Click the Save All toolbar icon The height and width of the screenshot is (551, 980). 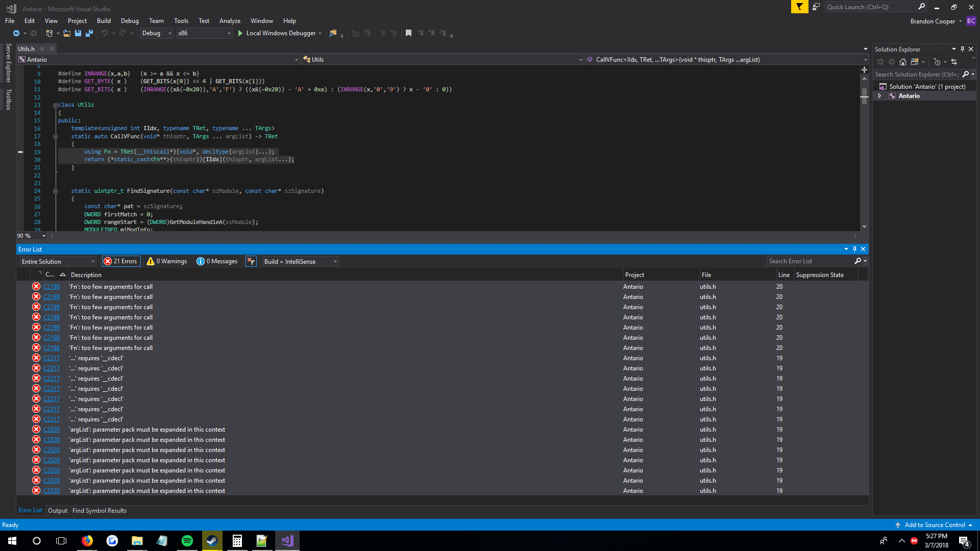click(x=89, y=33)
